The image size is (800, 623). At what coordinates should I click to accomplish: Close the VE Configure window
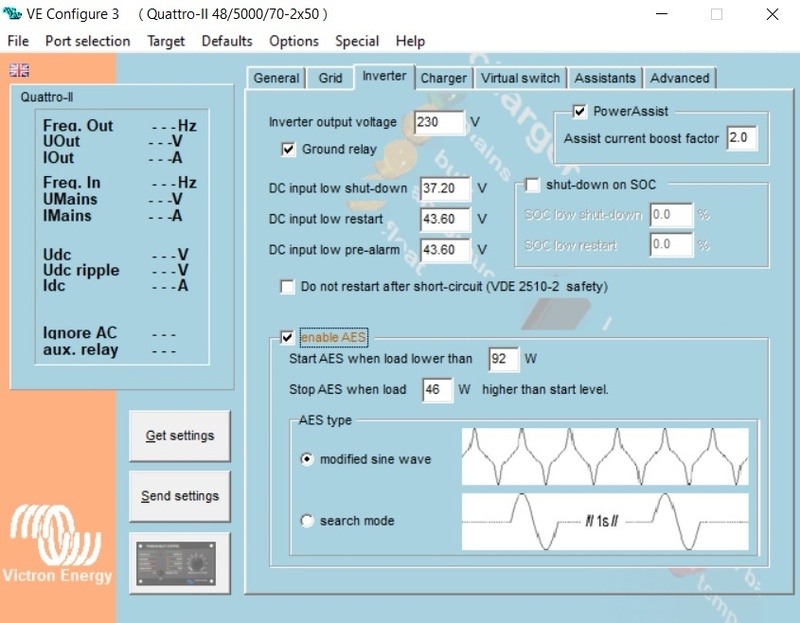[772, 14]
